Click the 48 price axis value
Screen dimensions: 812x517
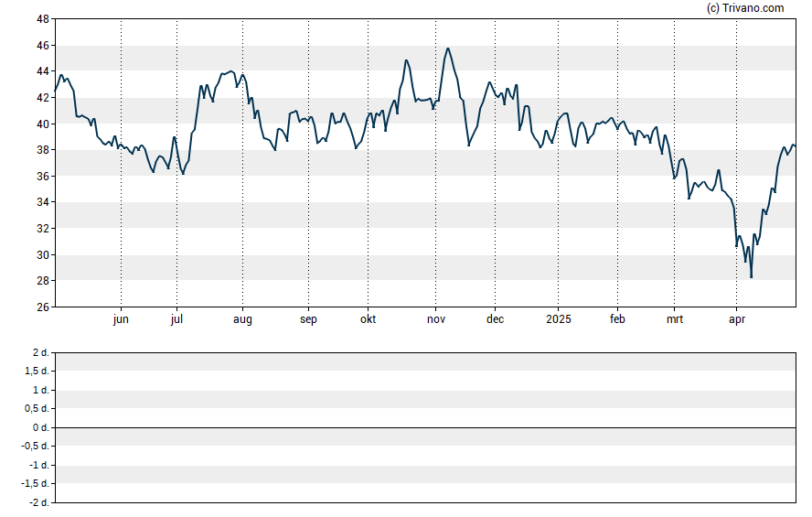[x=43, y=19]
